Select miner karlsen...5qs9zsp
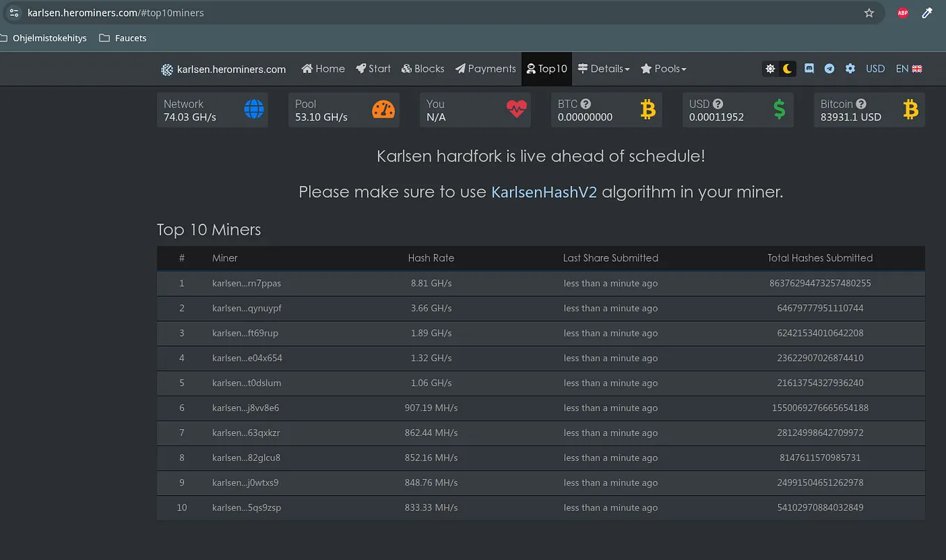946x560 pixels. (247, 508)
